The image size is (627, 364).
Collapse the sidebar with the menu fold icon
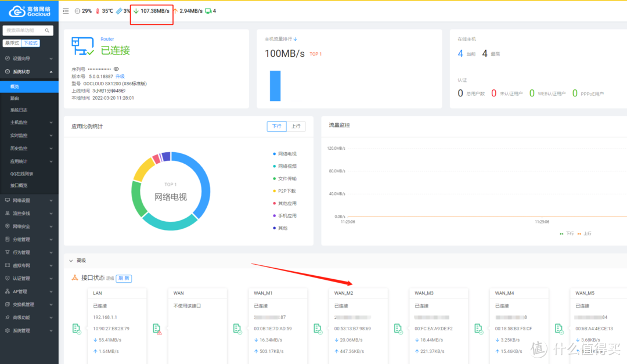[66, 11]
